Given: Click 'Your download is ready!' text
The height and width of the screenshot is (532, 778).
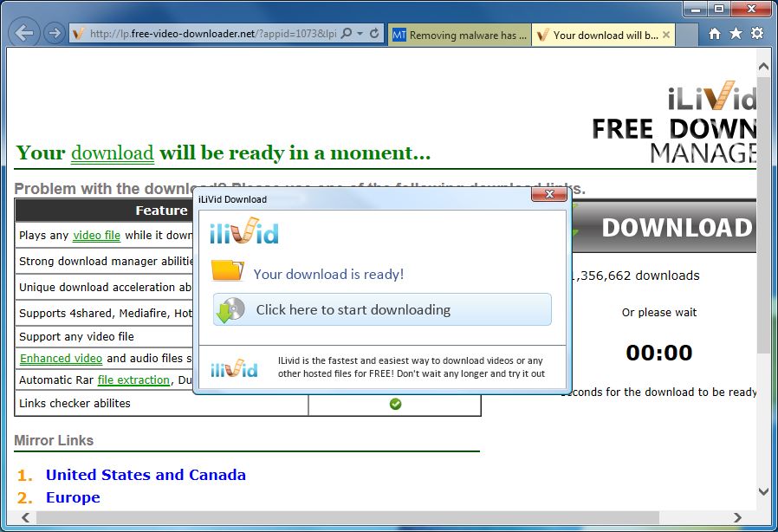Looking at the screenshot, I should [x=328, y=274].
